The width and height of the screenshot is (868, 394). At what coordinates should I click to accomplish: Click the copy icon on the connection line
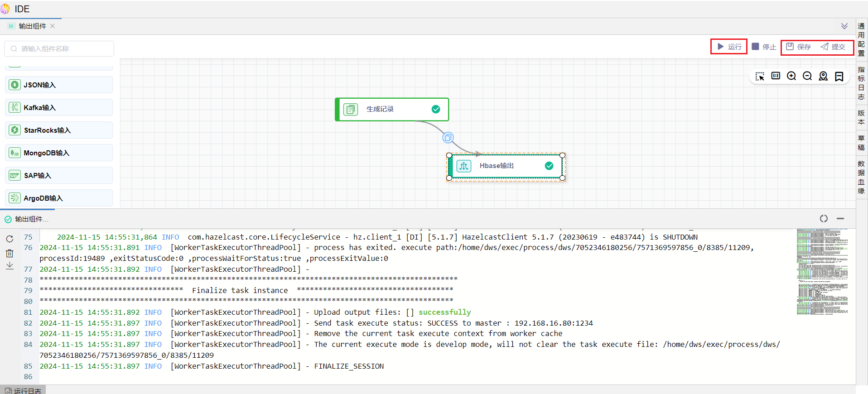pyautogui.click(x=448, y=138)
